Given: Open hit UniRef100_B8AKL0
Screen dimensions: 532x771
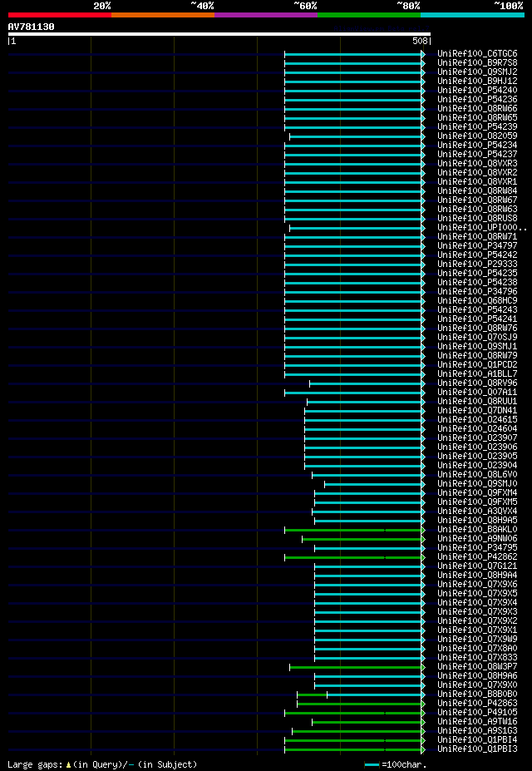Looking at the screenshot, I should [477, 530].
